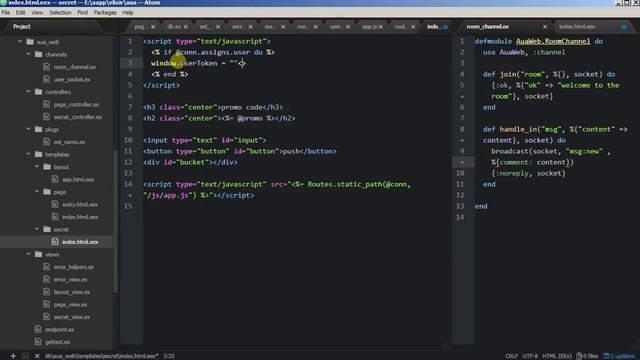Image resolution: width=640 pixels, height=360 pixels.
Task: Click the views folder icon
Action: pyautogui.click(x=39, y=254)
